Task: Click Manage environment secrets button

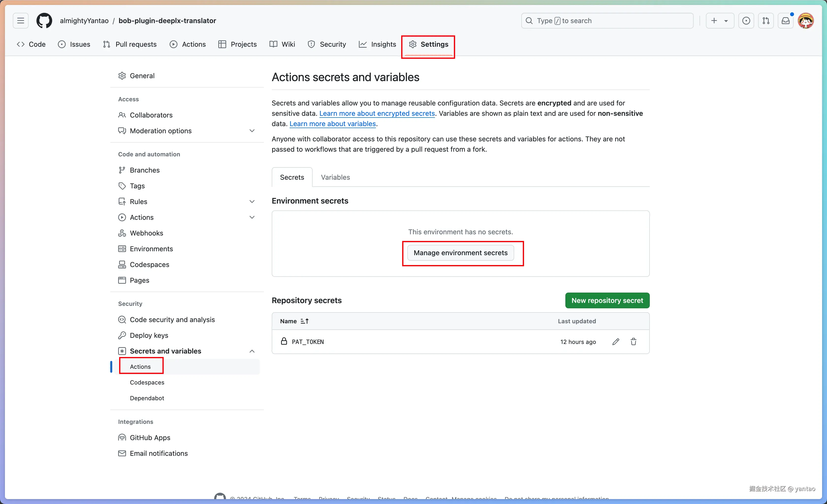Action: (460, 253)
